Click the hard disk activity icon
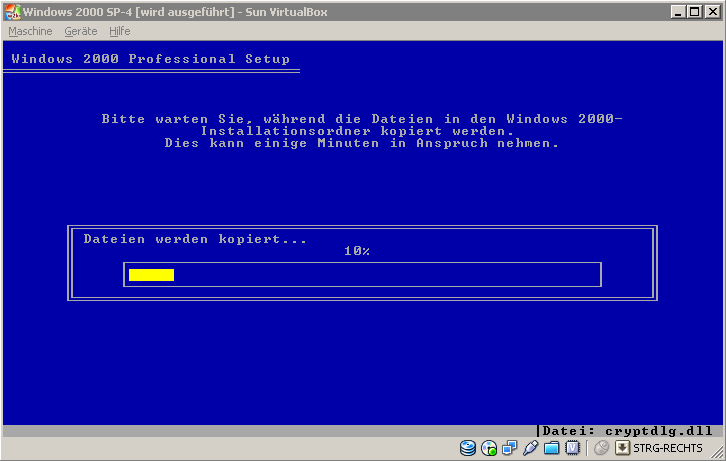This screenshot has width=726, height=461. tap(468, 448)
